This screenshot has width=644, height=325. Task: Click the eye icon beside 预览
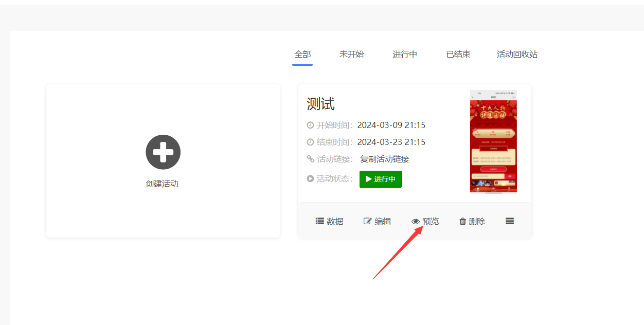416,222
